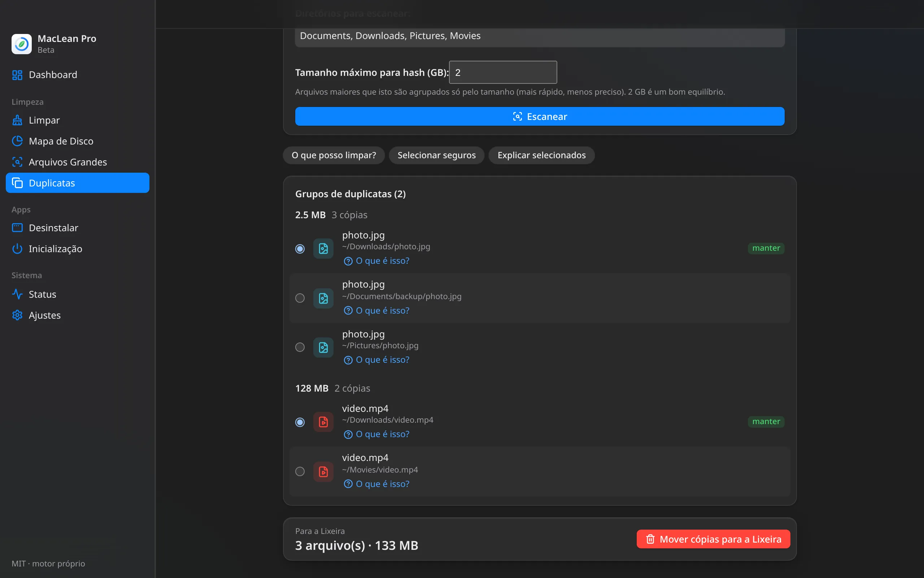This screenshot has height=578, width=924.
Task: Edit the directories to scan field
Action: 540,36
